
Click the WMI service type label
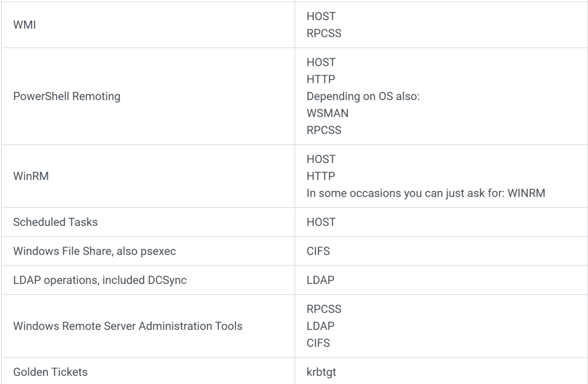click(24, 25)
